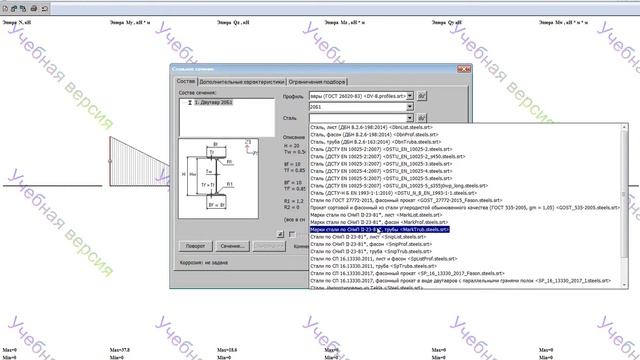This screenshot has width=640, height=360.
Task: Switch to the Состав tab
Action: tap(186, 81)
